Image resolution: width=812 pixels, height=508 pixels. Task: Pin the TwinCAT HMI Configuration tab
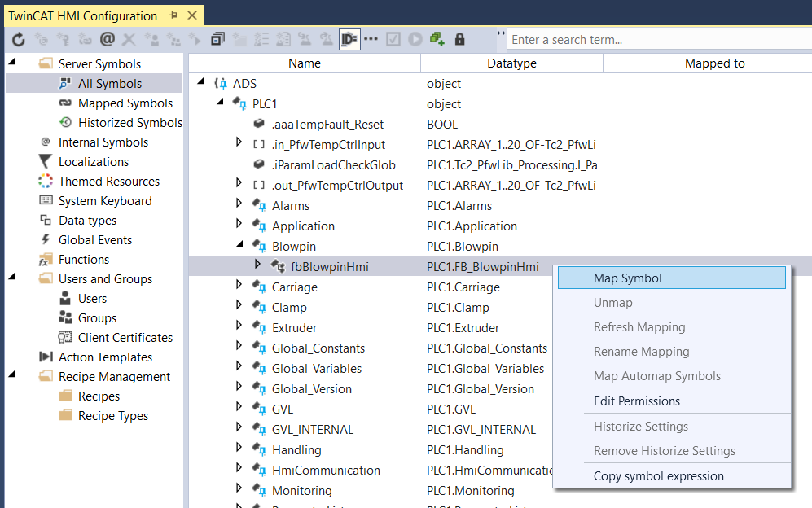(x=173, y=15)
